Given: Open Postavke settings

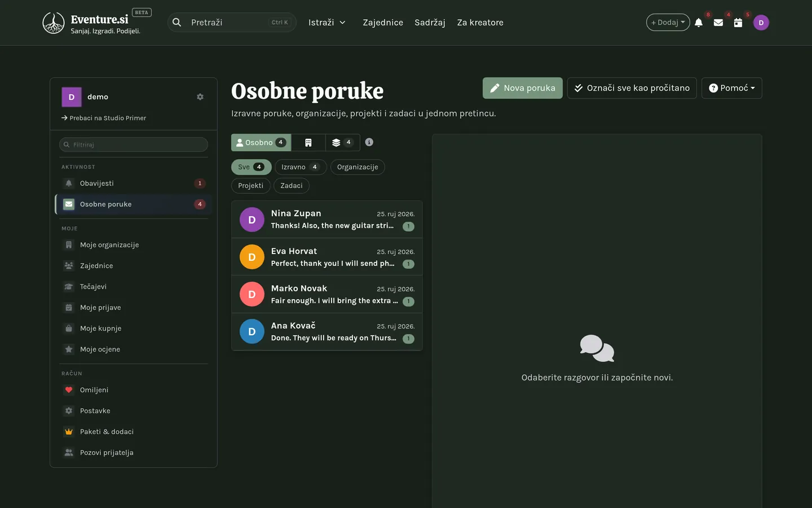Looking at the screenshot, I should click(133, 411).
